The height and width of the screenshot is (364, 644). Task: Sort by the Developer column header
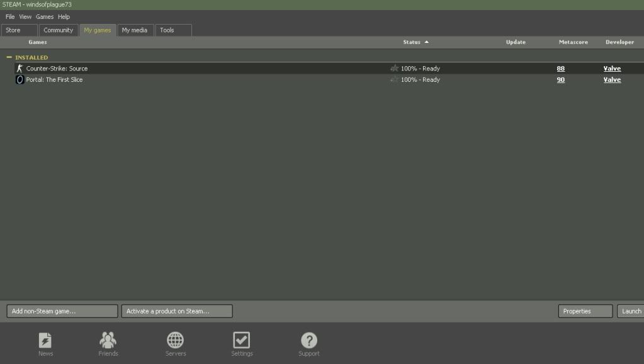[x=619, y=42]
